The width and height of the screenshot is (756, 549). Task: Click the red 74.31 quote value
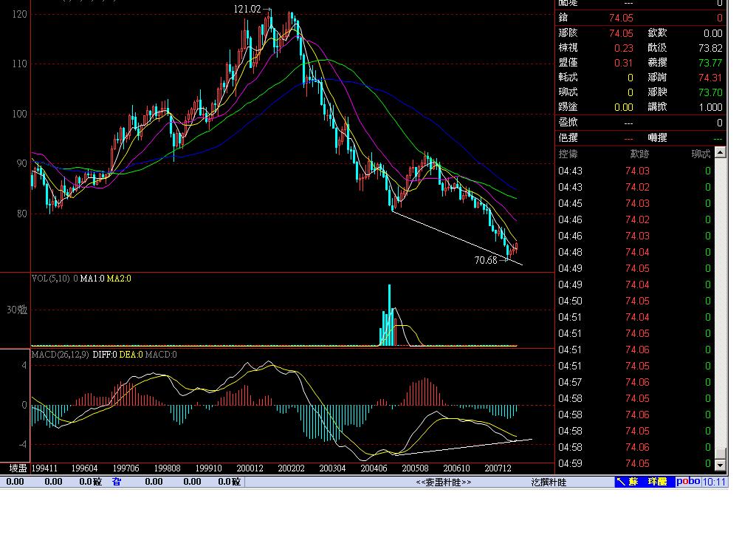[710, 78]
